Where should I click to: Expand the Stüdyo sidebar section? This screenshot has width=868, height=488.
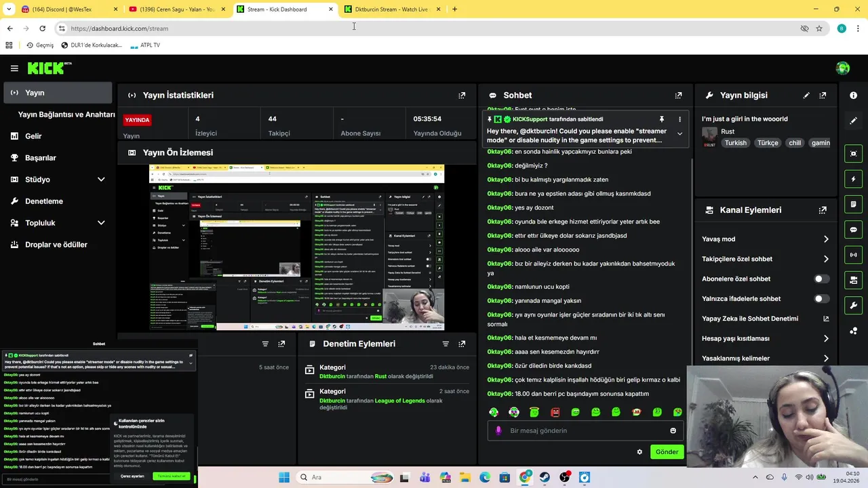pos(101,180)
